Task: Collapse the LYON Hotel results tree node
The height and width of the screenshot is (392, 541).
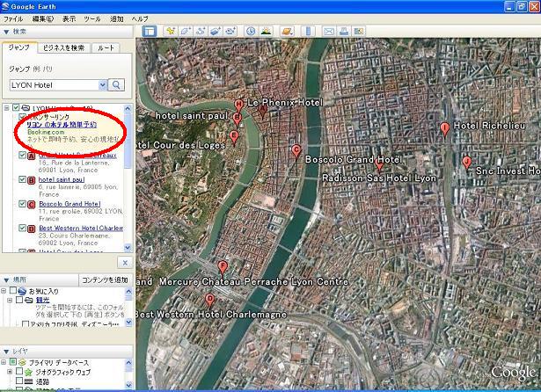Action: (x=6, y=108)
